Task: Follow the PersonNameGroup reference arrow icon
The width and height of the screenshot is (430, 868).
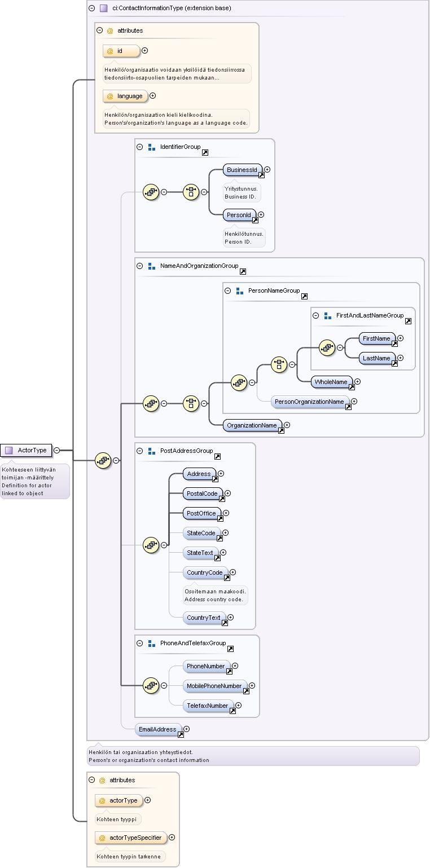Action: pyautogui.click(x=304, y=296)
